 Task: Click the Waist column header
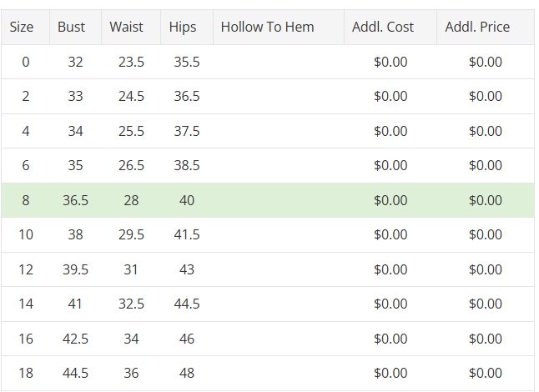127,27
